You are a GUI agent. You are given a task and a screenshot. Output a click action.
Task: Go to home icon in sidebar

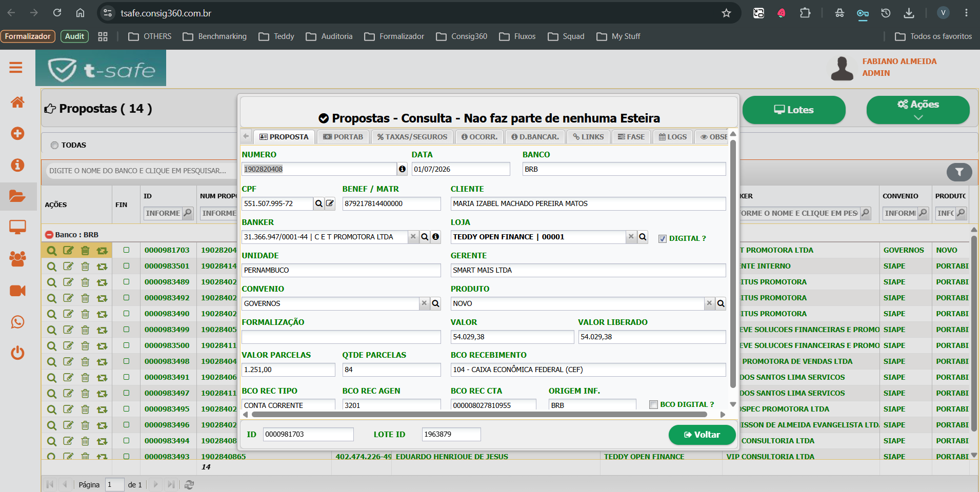[17, 102]
